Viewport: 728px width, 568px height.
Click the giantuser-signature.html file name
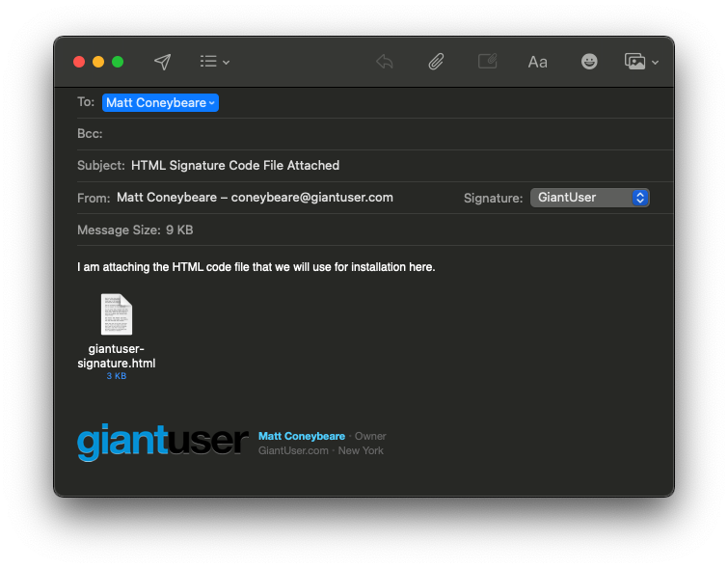[116, 356]
